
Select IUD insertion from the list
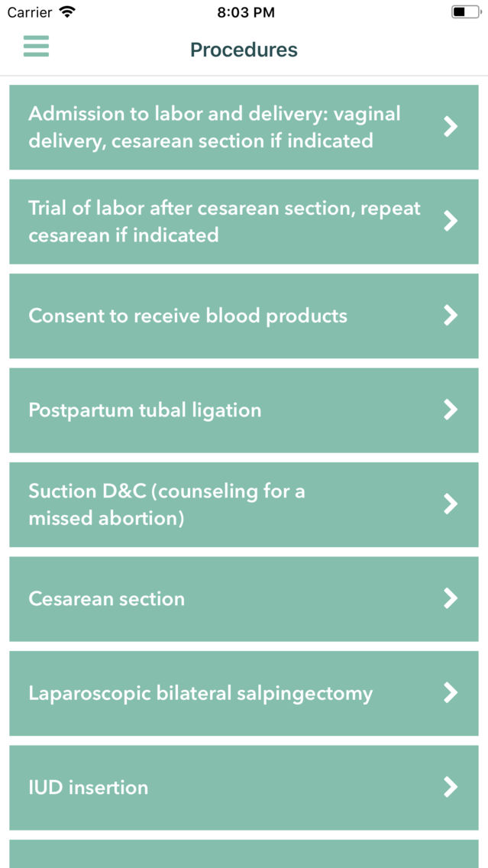(89, 788)
